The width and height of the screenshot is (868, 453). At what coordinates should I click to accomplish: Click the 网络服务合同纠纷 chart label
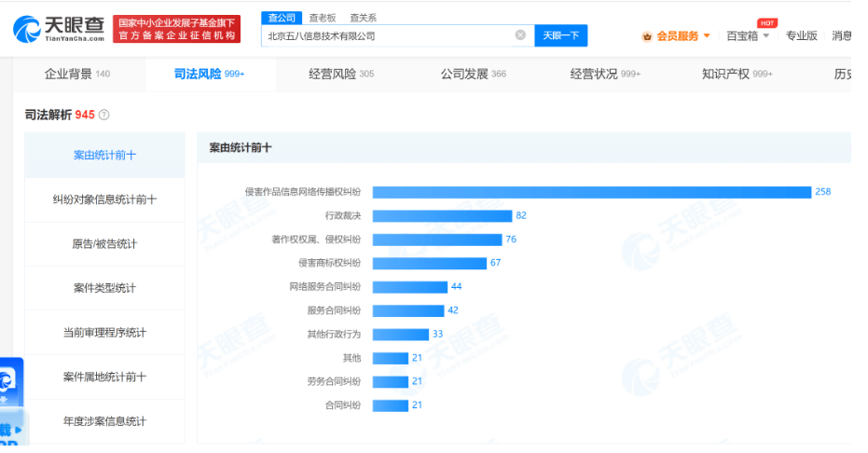tap(325, 287)
